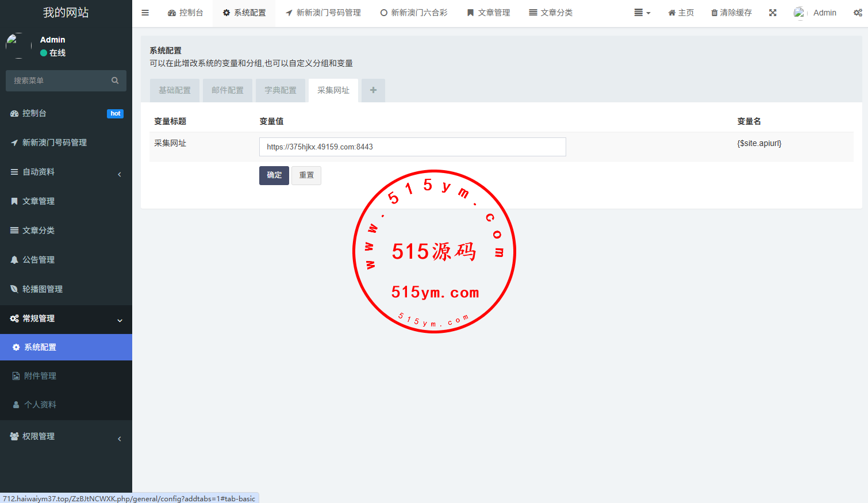Open the settings gears icon at top right

[x=858, y=13]
